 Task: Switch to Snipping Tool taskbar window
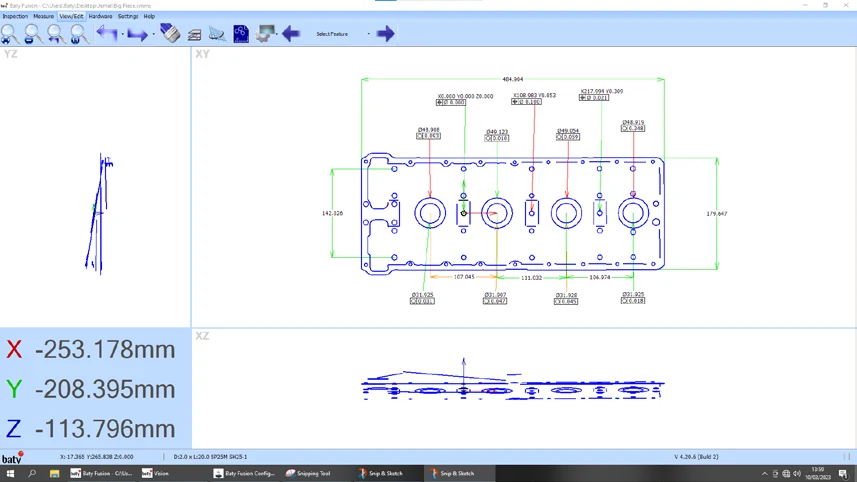click(309, 473)
